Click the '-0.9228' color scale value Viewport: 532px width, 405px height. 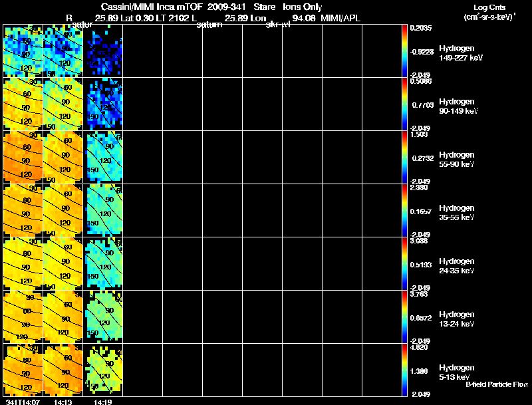pyautogui.click(x=422, y=52)
